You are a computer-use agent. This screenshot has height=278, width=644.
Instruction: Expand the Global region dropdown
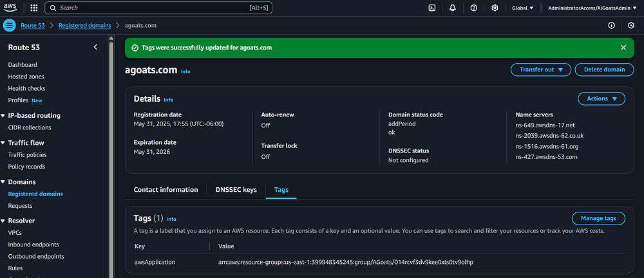(522, 8)
